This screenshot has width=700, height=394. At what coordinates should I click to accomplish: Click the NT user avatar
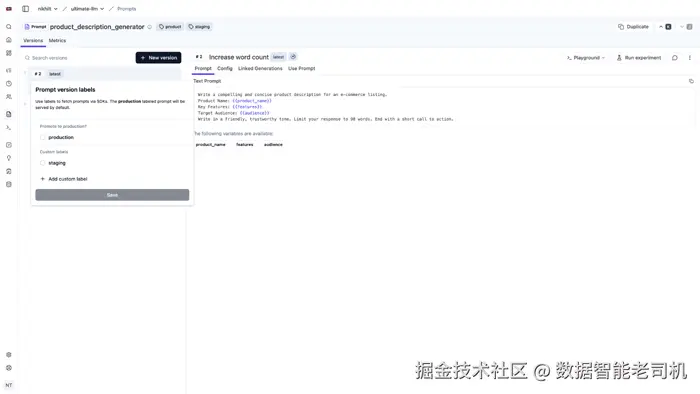8,385
